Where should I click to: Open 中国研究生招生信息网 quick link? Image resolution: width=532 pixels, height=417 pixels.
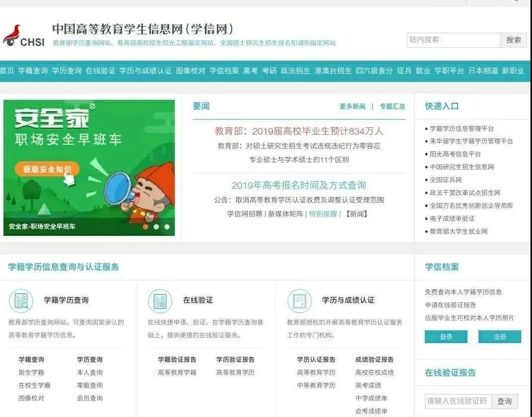pyautogui.click(x=462, y=167)
